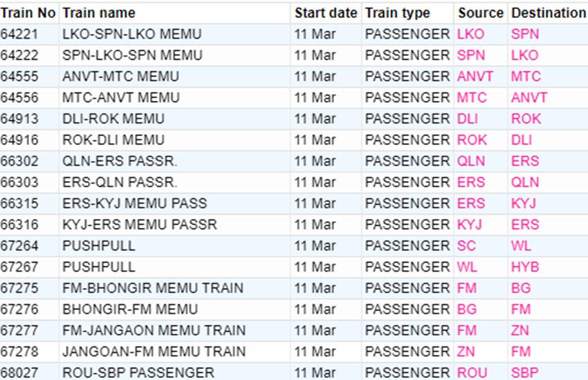Open the QLN source link for train 66302
The image size is (588, 380).
point(471,161)
